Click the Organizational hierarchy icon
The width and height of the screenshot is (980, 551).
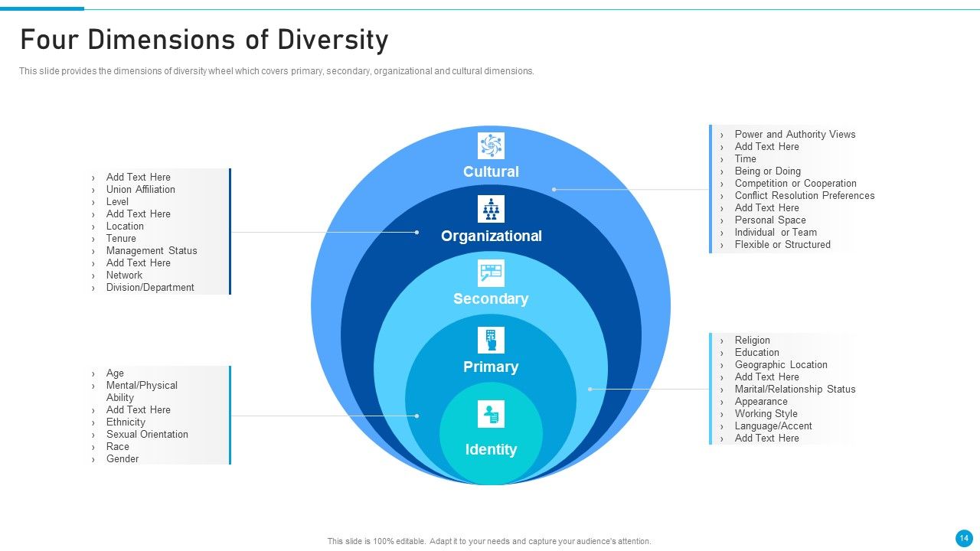(491, 209)
